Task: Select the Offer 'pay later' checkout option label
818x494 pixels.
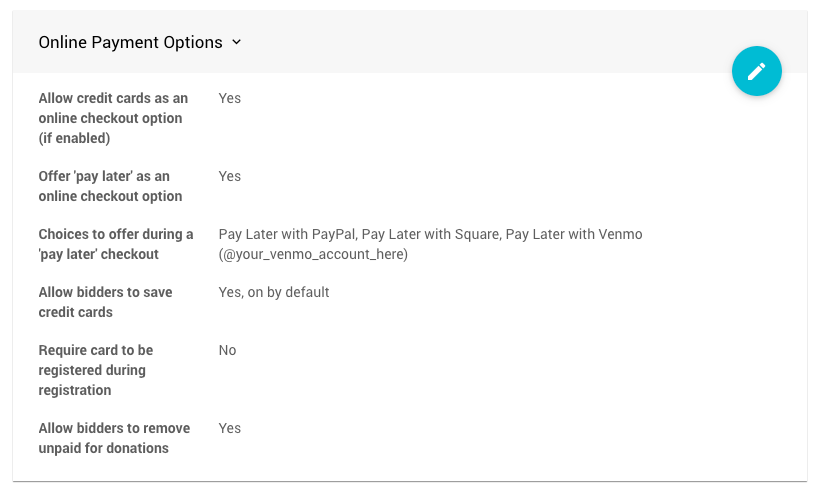Action: [x=110, y=186]
